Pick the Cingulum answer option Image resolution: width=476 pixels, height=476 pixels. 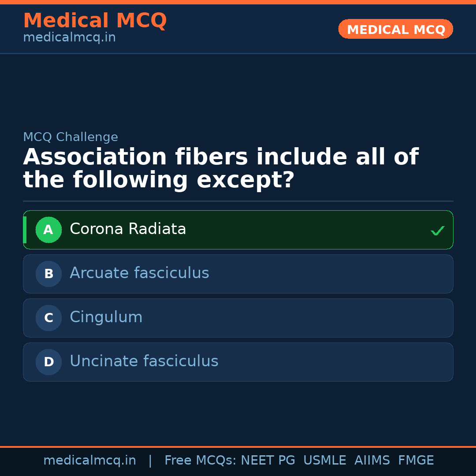pos(106,317)
